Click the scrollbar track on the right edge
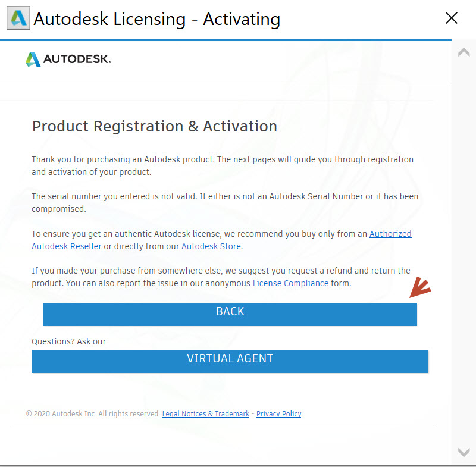The width and height of the screenshot is (476, 467). click(x=464, y=250)
